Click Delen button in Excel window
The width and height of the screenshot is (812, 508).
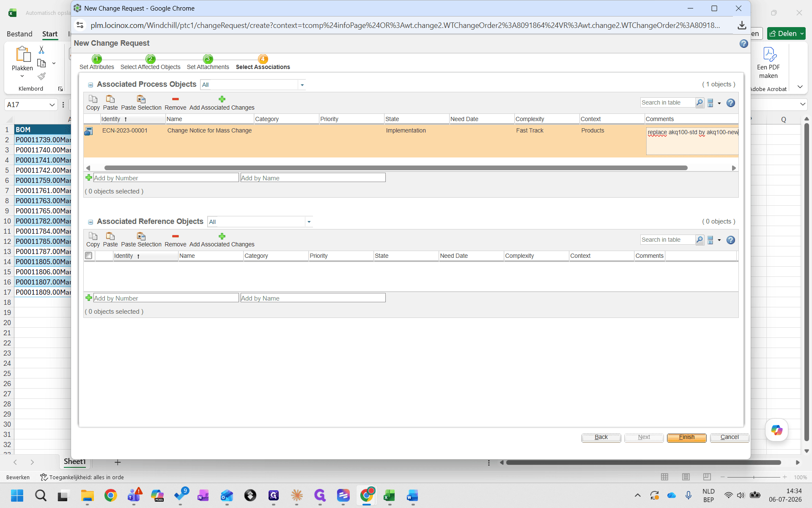[x=787, y=33]
